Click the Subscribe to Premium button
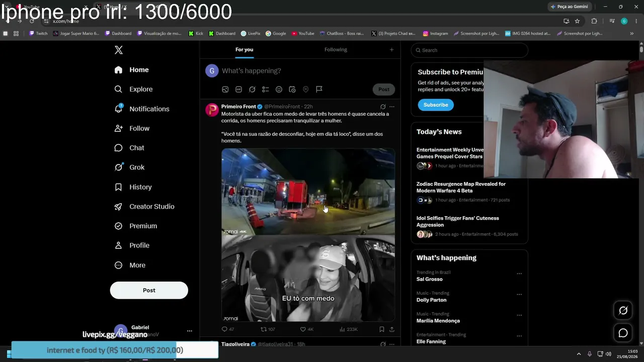 pos(436,105)
